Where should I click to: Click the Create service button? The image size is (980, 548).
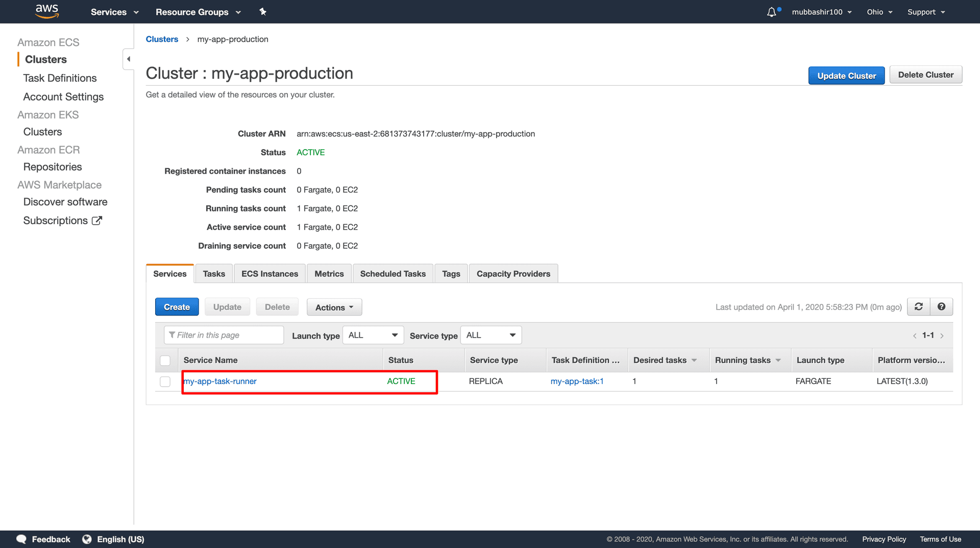tap(177, 307)
